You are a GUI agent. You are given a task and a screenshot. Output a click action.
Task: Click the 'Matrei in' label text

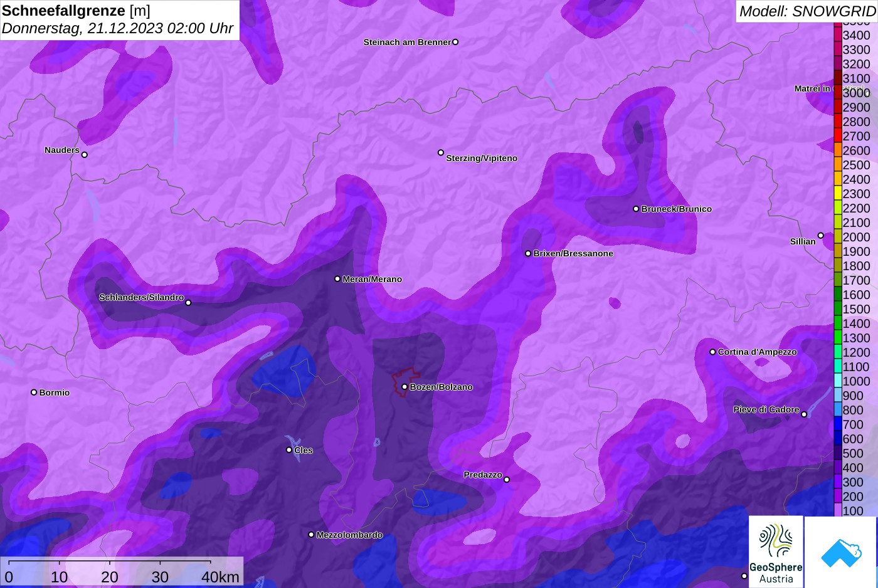click(x=812, y=88)
